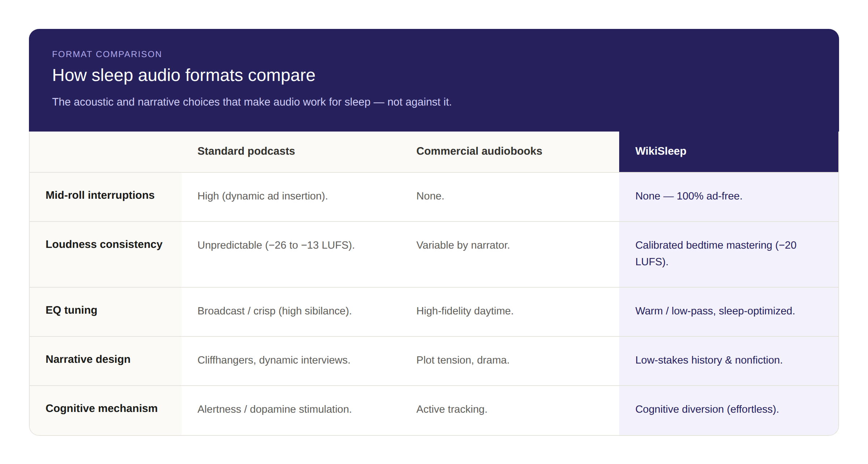The height and width of the screenshot is (464, 868).
Task: Click the Commercial audiobooks column header
Action: click(479, 151)
